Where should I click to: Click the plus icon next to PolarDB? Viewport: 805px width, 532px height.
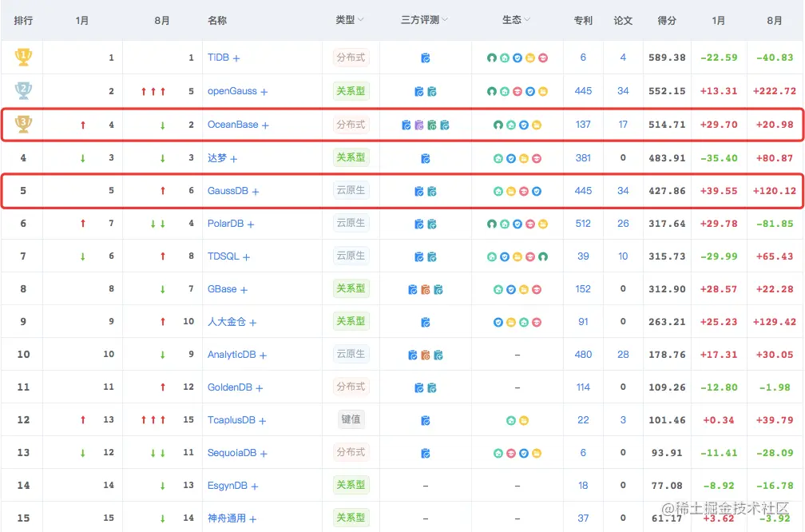coord(251,224)
